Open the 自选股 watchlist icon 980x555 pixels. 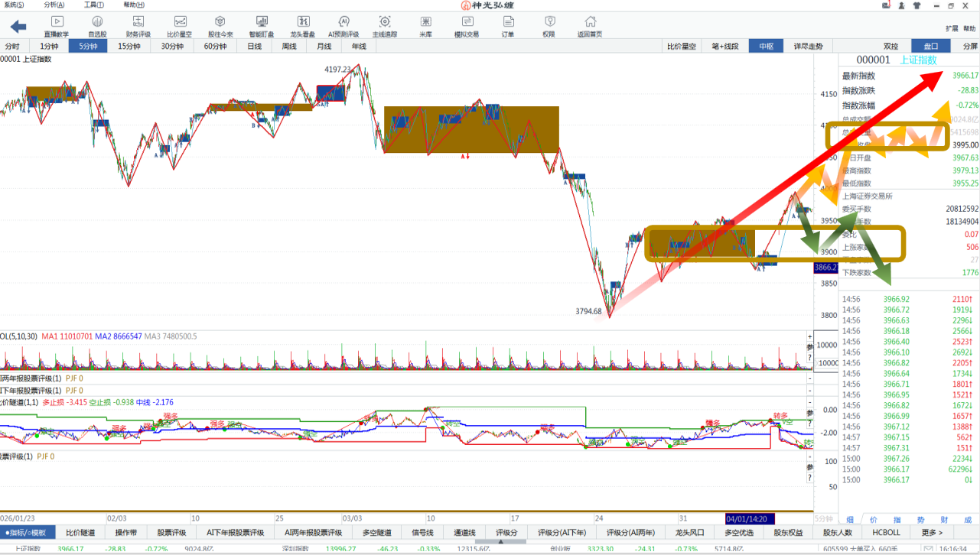[97, 26]
